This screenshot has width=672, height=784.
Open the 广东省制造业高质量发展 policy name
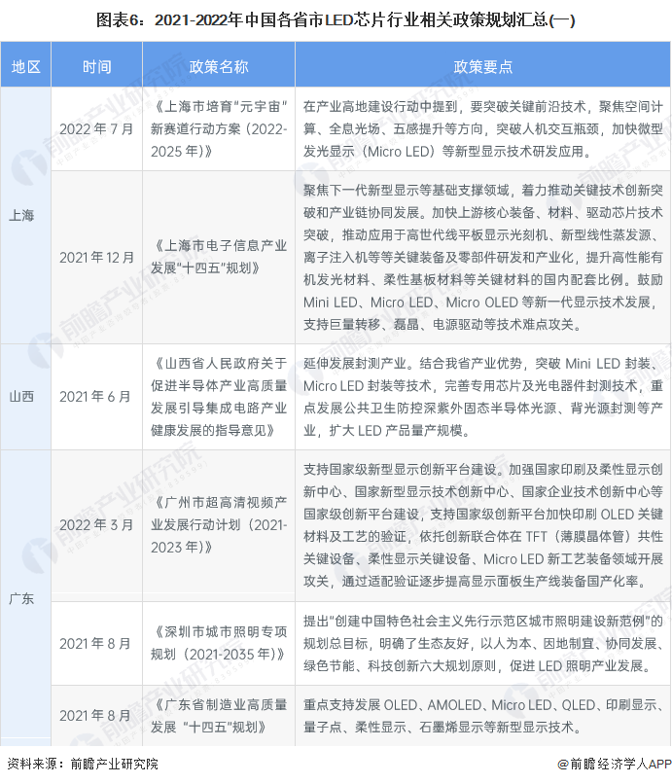(x=218, y=715)
